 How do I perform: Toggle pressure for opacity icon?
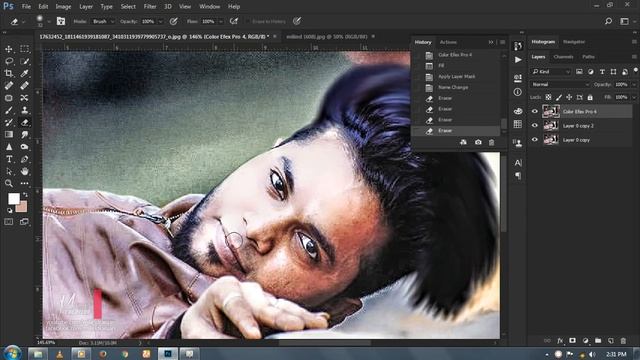click(173, 21)
